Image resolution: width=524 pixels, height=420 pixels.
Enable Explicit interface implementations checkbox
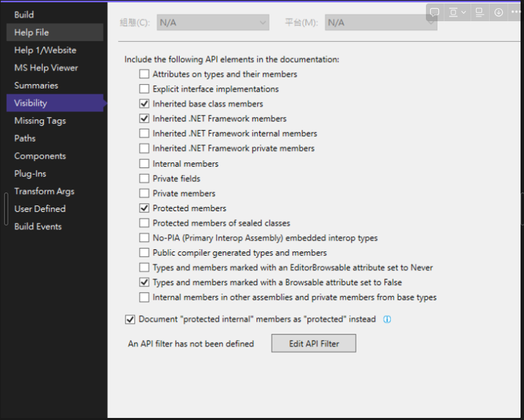[144, 89]
